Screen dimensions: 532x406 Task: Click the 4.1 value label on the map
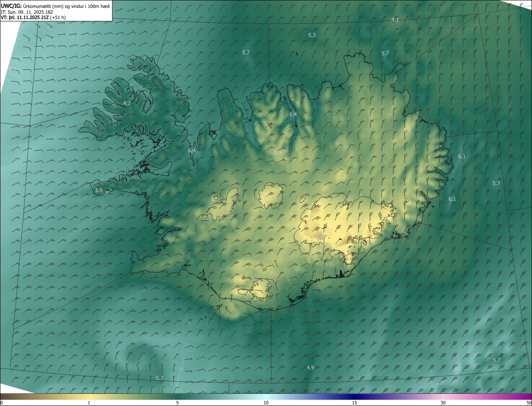click(x=395, y=20)
